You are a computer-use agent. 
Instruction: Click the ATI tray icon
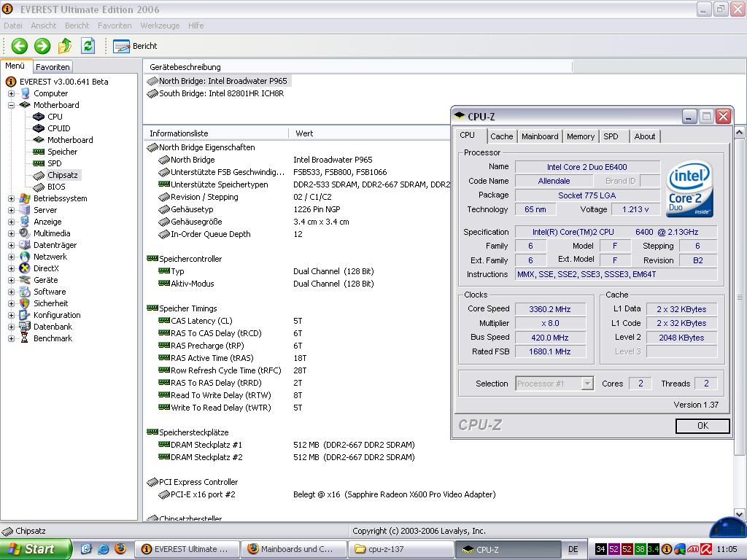point(693,549)
